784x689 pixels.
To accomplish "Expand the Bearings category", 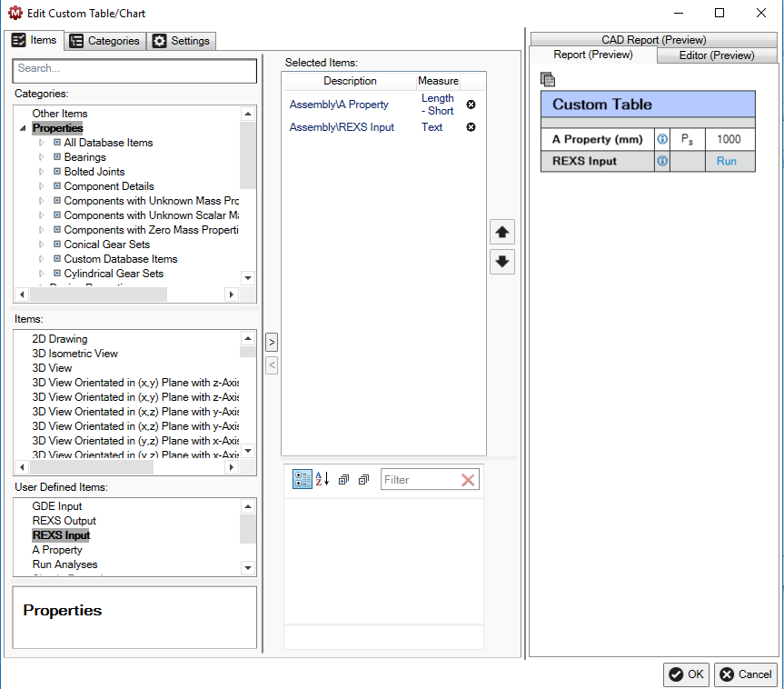I will (x=41, y=157).
